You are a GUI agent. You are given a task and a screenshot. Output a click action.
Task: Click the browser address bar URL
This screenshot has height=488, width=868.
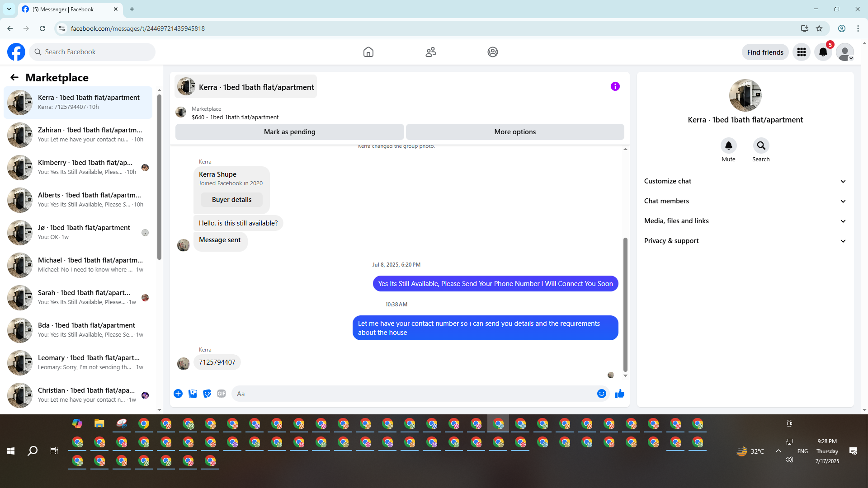pos(138,28)
